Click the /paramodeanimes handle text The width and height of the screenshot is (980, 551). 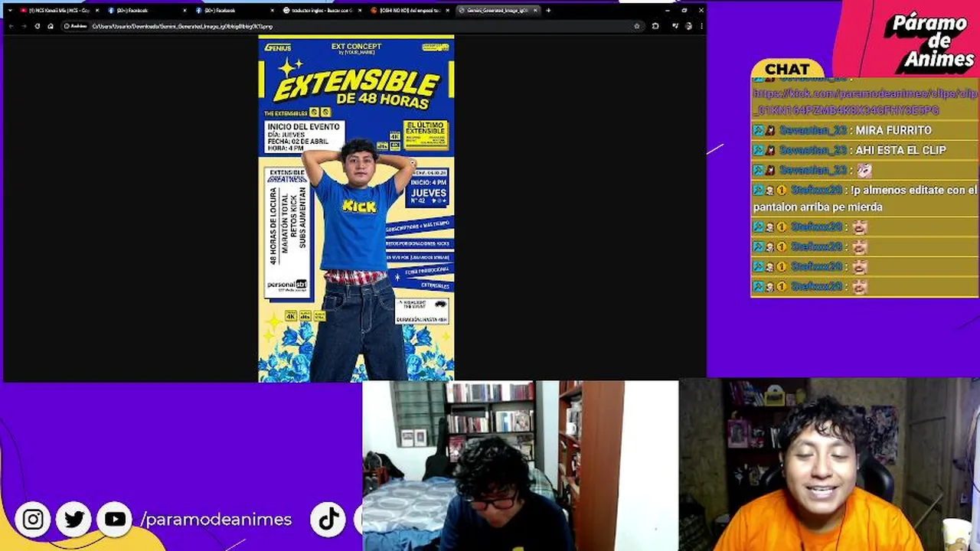pyautogui.click(x=217, y=520)
